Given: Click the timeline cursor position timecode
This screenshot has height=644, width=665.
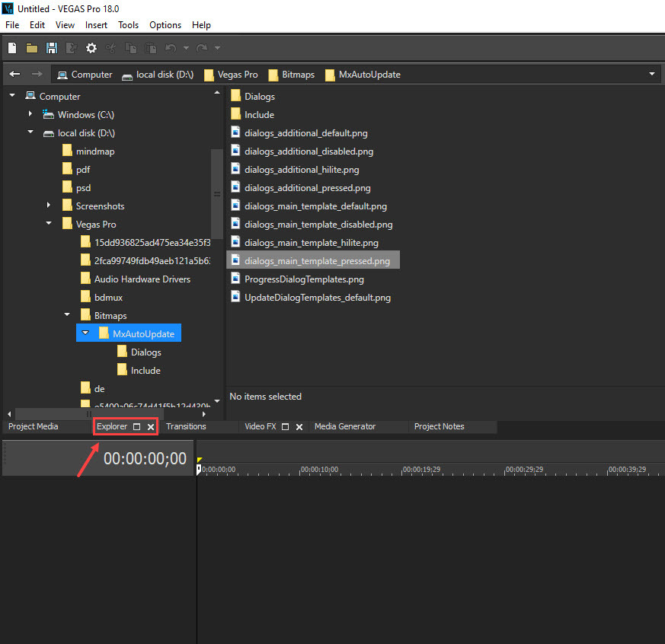Looking at the screenshot, I should [145, 458].
